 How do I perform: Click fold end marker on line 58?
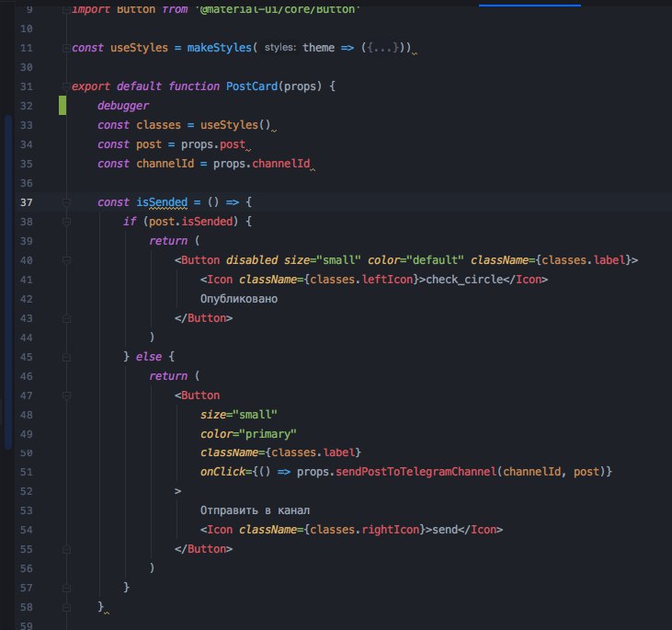[66, 607]
